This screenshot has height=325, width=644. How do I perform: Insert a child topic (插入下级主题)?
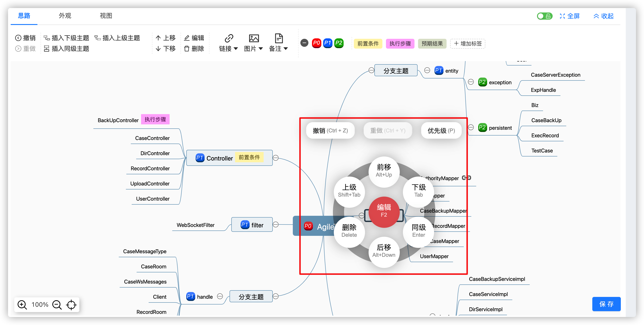pos(66,38)
